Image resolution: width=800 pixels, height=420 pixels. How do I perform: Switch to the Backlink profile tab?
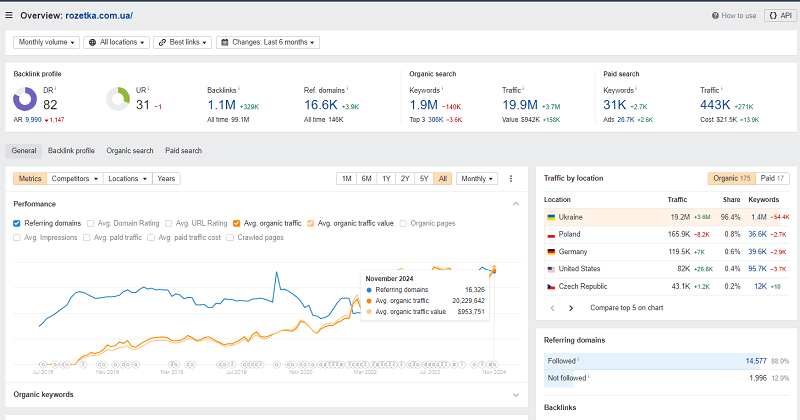point(71,151)
